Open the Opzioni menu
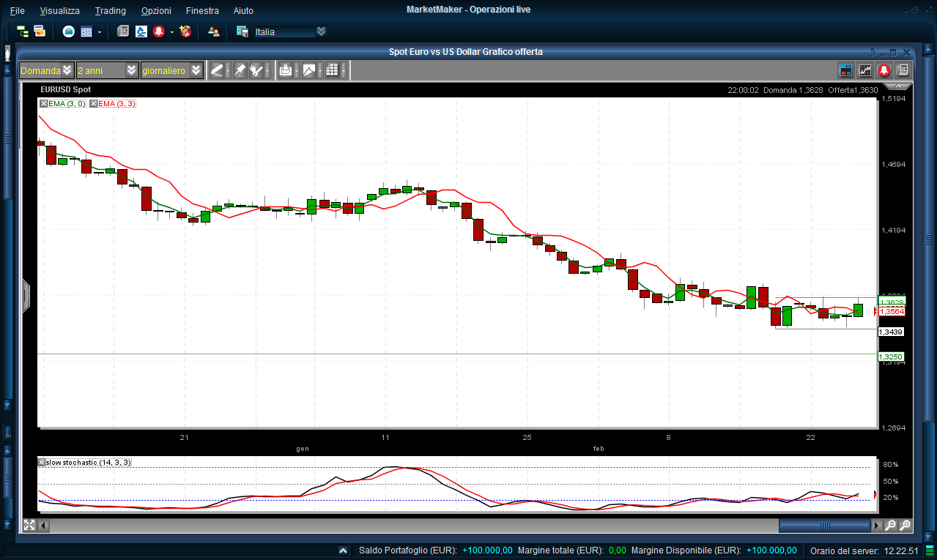Viewport: 937px width, 560px height. [x=156, y=11]
